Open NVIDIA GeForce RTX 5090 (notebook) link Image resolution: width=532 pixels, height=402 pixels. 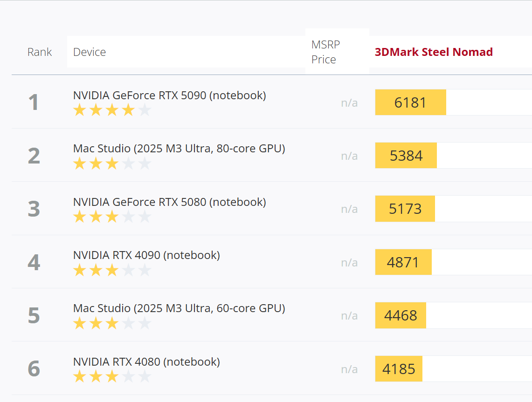coord(170,95)
